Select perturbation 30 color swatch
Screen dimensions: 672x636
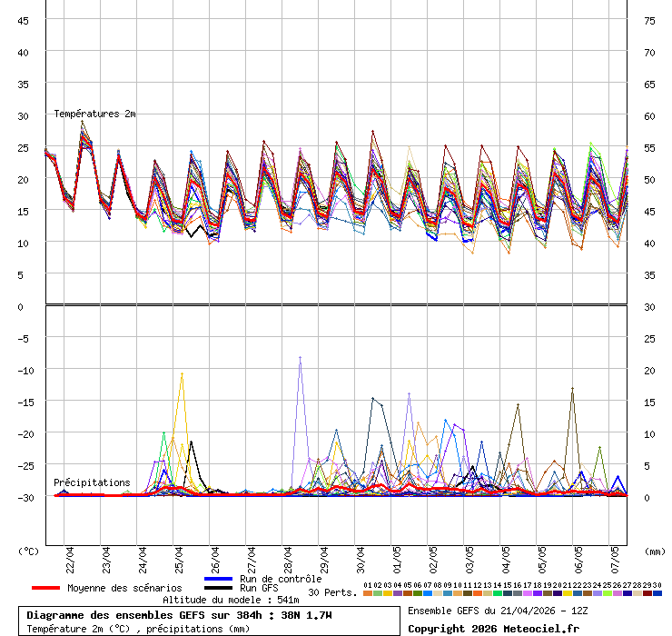[x=657, y=593]
